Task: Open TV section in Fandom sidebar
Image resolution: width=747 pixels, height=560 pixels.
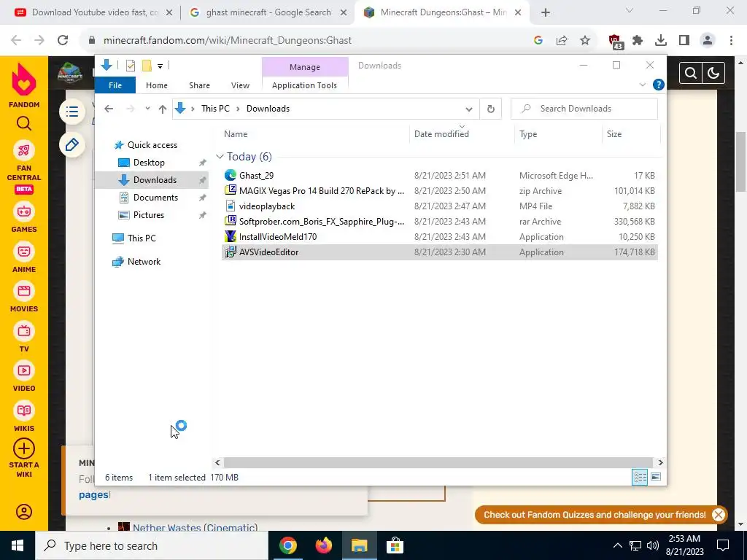Action: click(x=24, y=331)
